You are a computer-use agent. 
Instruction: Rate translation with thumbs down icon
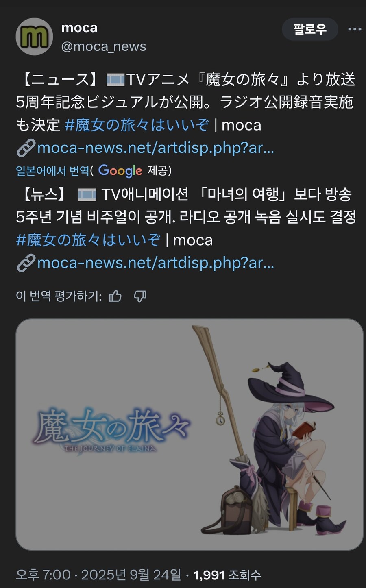click(140, 296)
